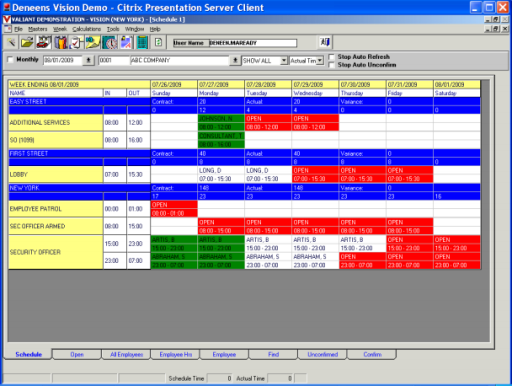Click the clock time toolbar icon

(x=109, y=43)
